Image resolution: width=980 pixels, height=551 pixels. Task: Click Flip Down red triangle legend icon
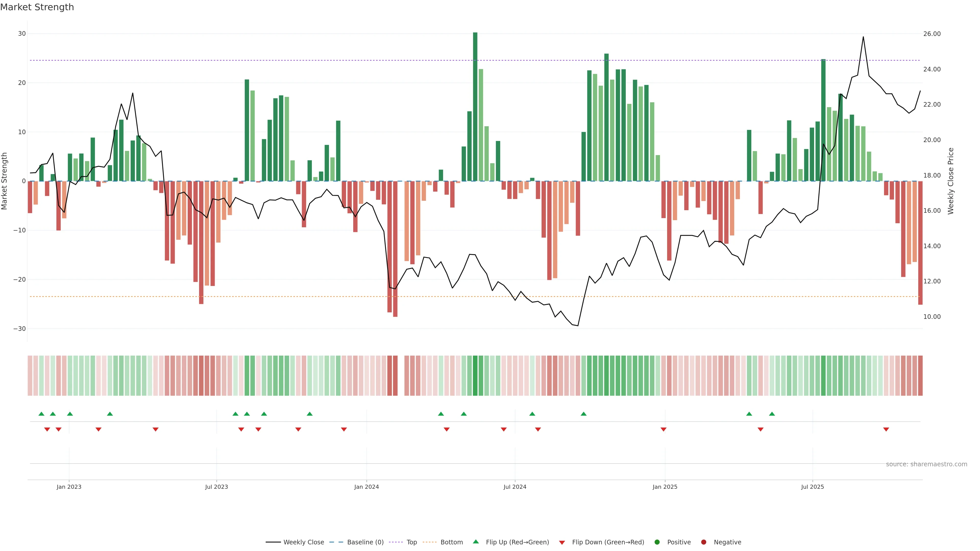[562, 543]
